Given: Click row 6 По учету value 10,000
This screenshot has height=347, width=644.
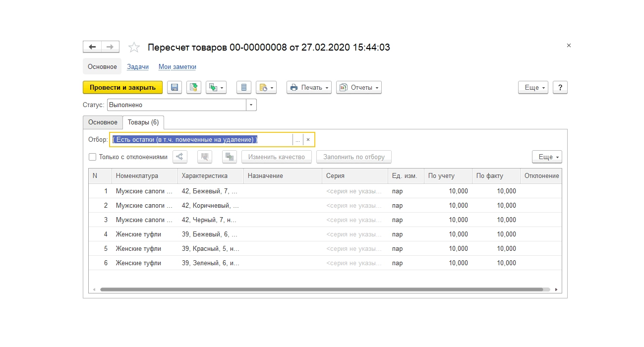Looking at the screenshot, I should coord(448,263).
